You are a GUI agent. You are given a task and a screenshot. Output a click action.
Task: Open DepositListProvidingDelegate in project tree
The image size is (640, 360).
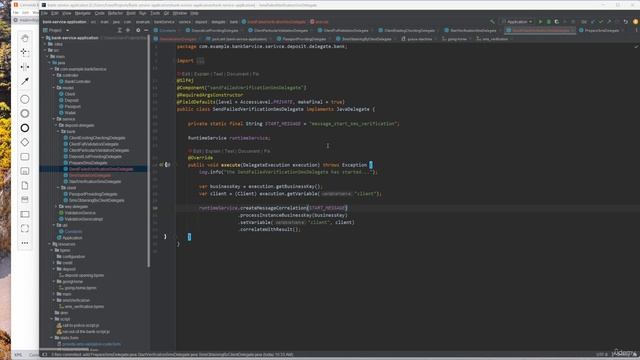pos(95,157)
